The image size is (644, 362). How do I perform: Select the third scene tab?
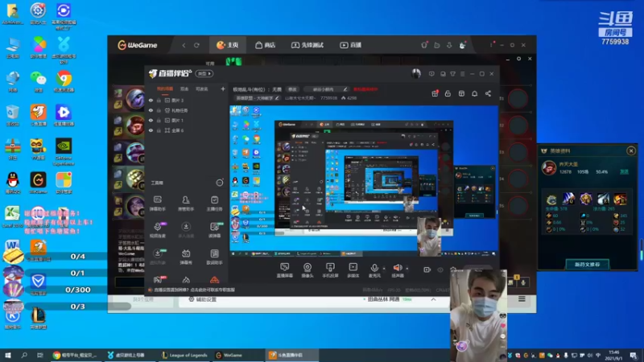[202, 88]
